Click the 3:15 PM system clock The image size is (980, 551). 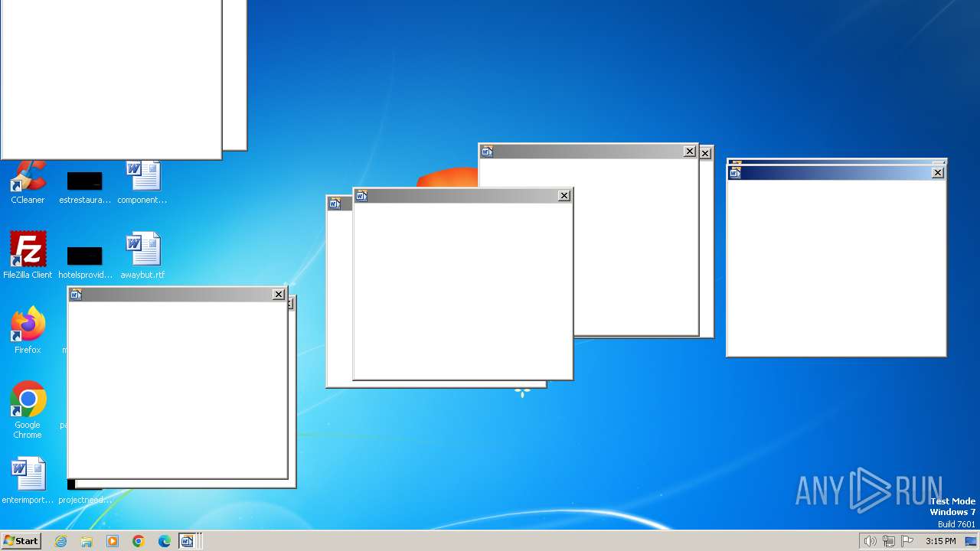[x=940, y=541]
